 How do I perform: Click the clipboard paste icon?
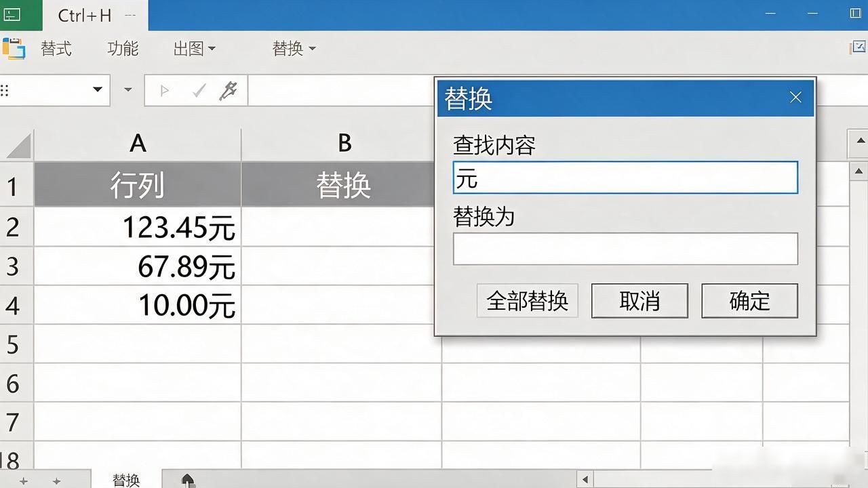click(14, 49)
